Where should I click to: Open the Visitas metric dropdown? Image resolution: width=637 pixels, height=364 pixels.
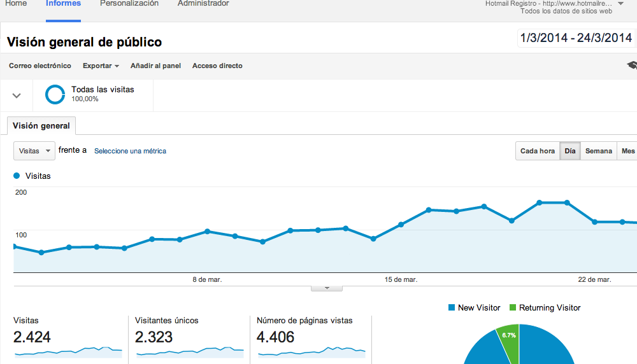click(34, 151)
